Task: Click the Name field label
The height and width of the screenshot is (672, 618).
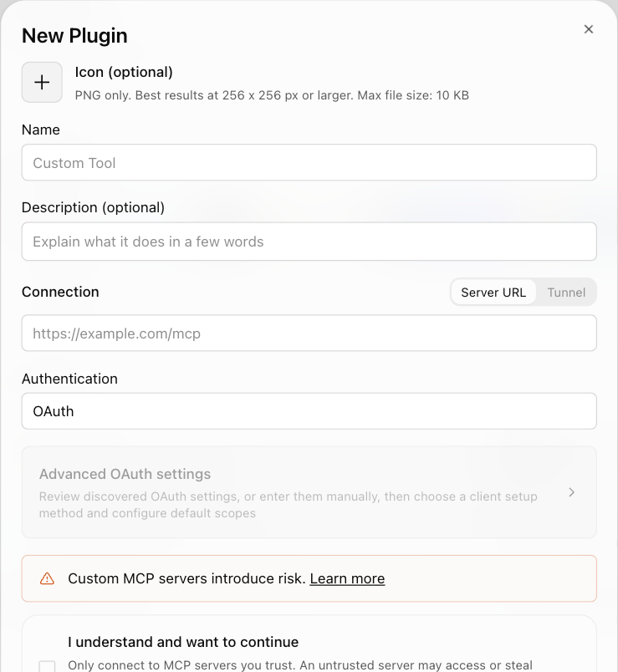Action: [x=41, y=130]
